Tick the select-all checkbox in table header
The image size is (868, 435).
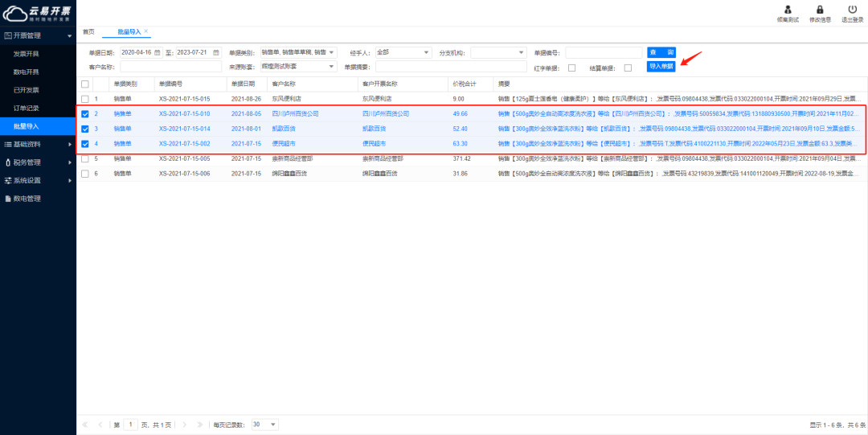click(85, 84)
